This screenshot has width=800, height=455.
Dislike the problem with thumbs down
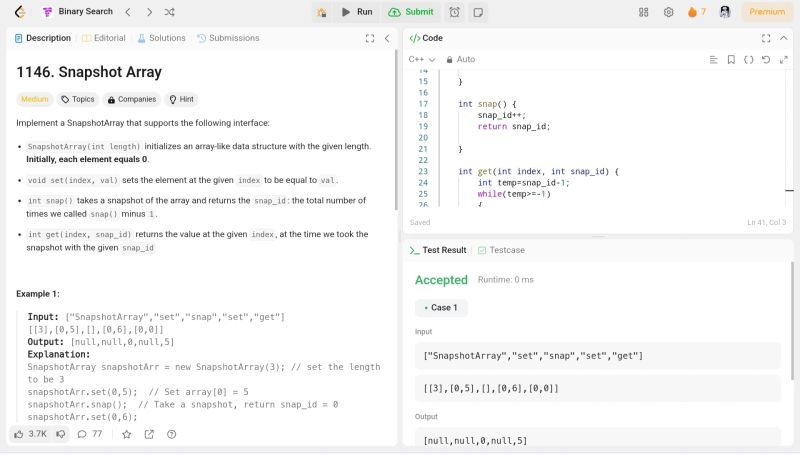[61, 435]
